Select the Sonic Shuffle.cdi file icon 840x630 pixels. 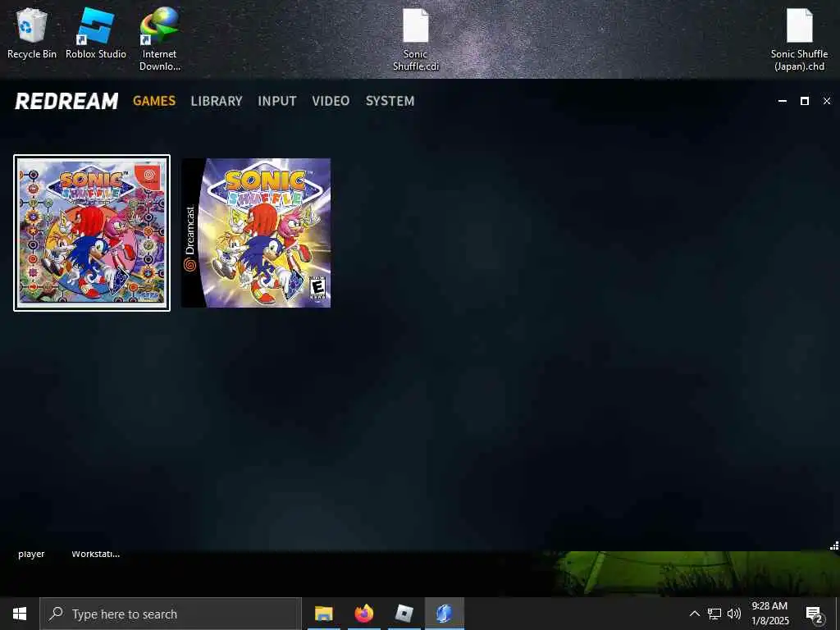(x=416, y=39)
